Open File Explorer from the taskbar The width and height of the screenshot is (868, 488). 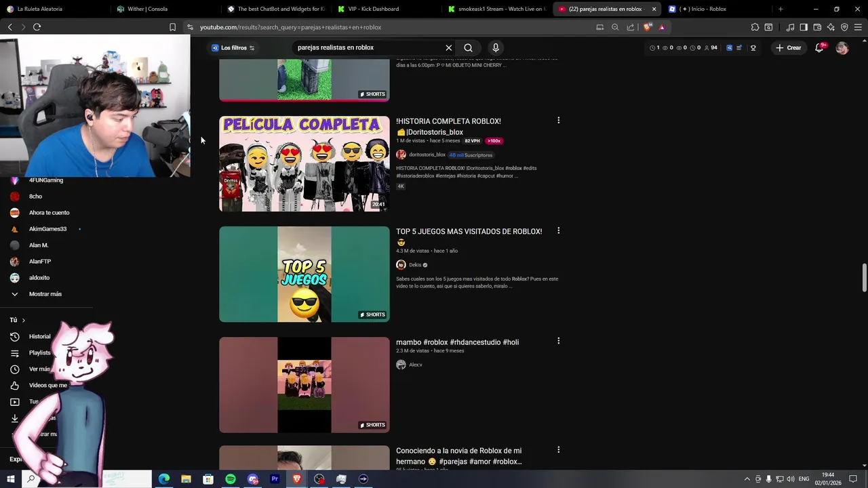(x=186, y=479)
